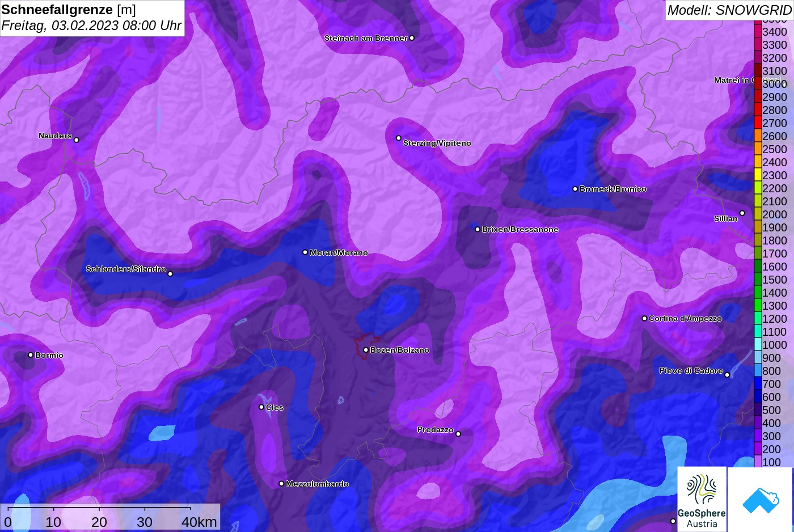
Task: Select the Pieve di Cadore location marker
Action: tap(727, 374)
